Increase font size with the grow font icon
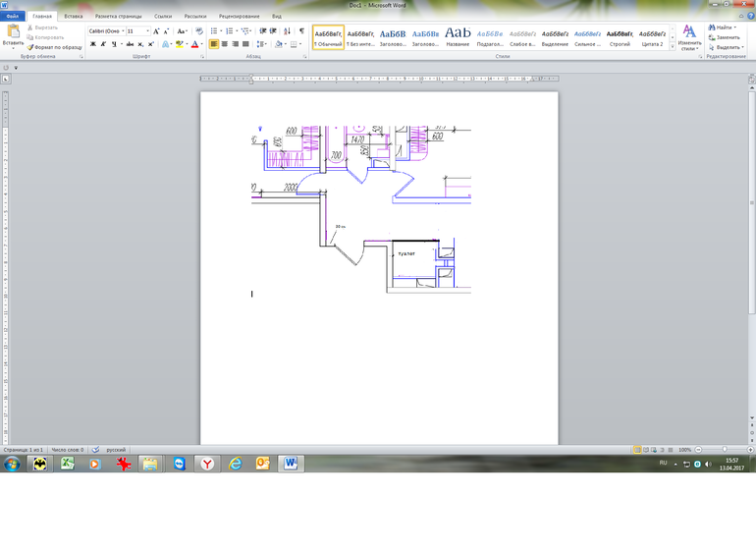756x551 pixels. pyautogui.click(x=156, y=31)
